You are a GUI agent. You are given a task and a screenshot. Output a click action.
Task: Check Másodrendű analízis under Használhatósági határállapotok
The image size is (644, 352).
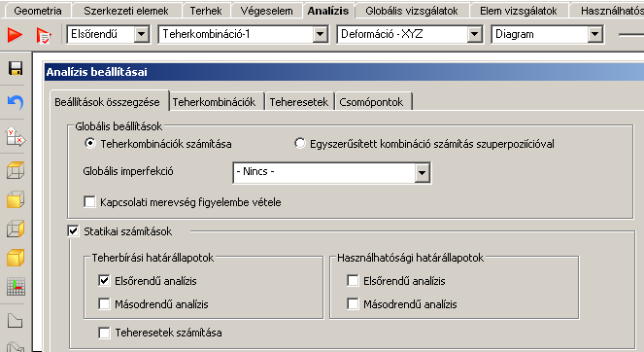[x=353, y=304]
